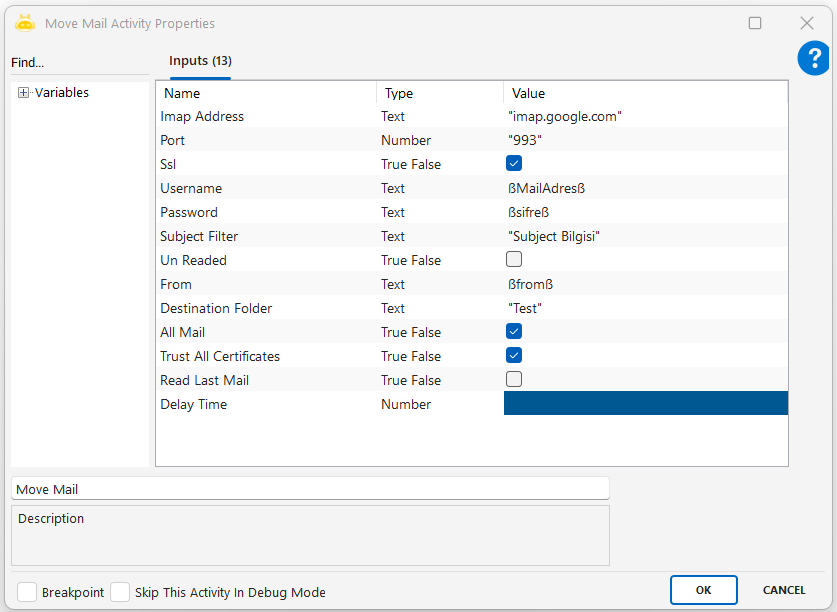Check the Read Last Mail checkbox
The width and height of the screenshot is (837, 612).
pyautogui.click(x=514, y=379)
